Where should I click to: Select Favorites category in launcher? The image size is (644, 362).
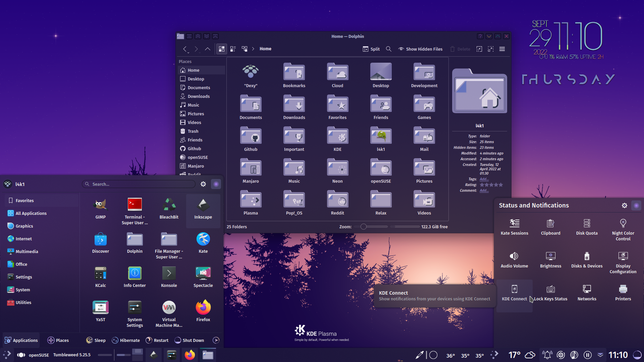pos(42,200)
